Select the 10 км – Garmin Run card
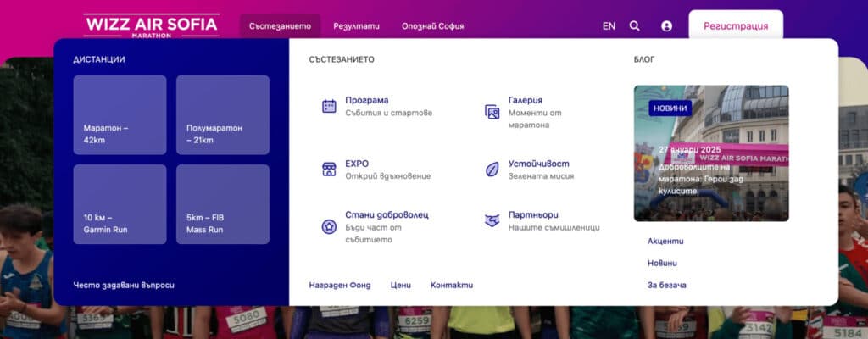Viewport: 868px width, 339px height. point(120,204)
